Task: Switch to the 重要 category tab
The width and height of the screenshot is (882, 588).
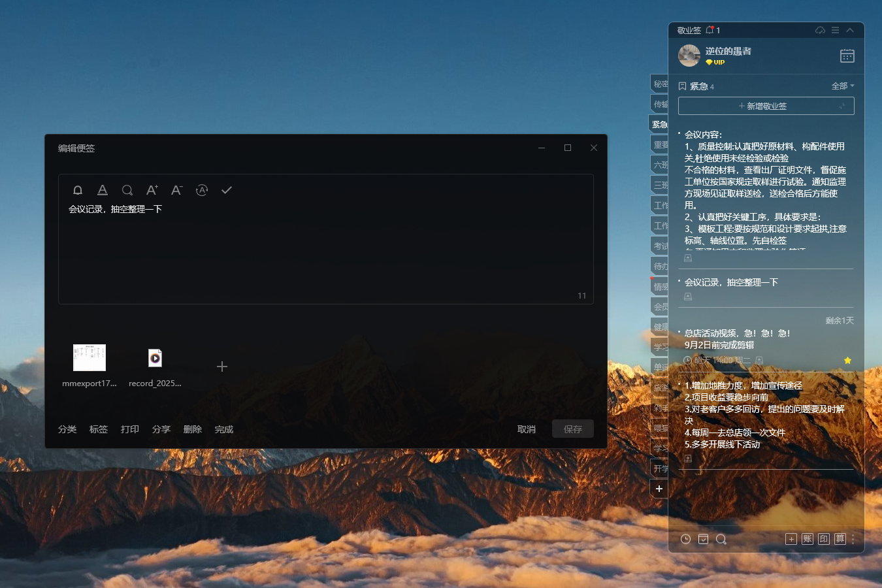Action: [660, 144]
